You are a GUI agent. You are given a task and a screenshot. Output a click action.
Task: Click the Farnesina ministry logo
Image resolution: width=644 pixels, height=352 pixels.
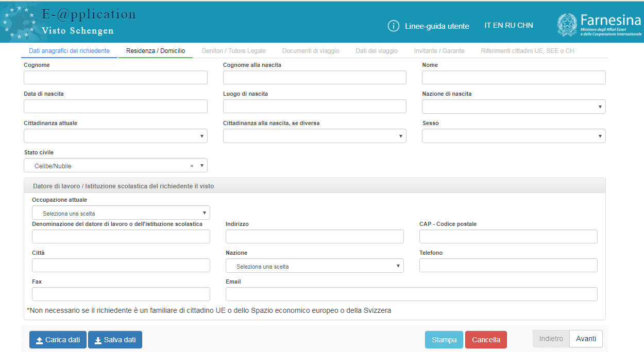599,25
